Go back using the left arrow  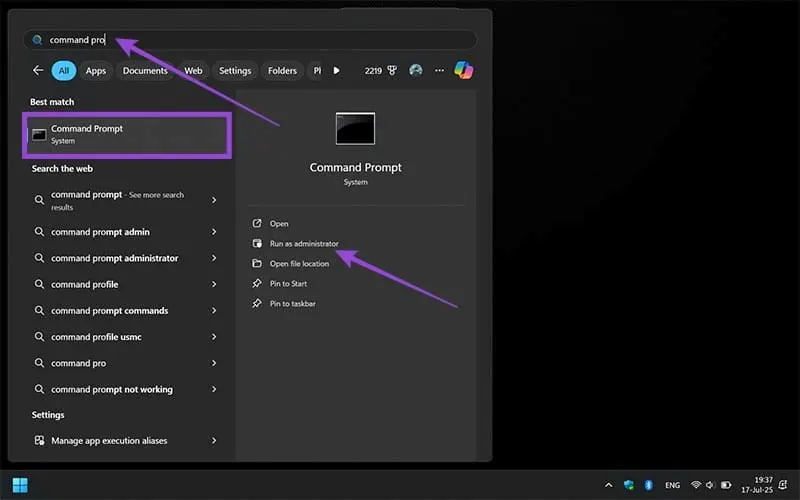point(38,70)
